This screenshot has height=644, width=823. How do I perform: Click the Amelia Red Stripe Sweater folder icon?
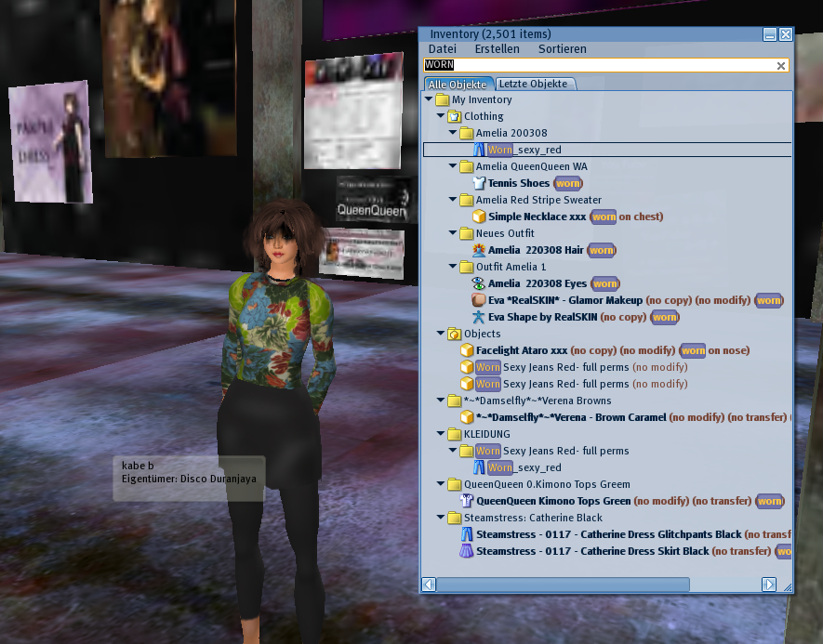467,200
